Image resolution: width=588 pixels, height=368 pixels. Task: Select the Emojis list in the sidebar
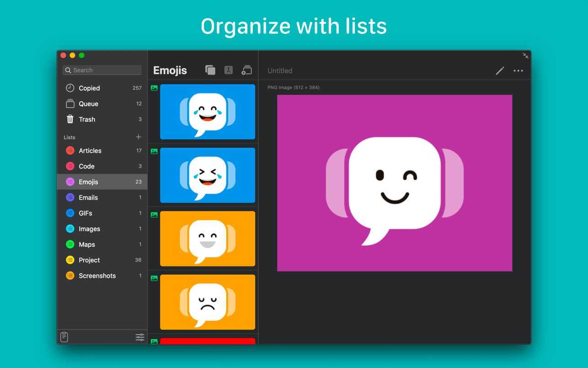point(102,182)
